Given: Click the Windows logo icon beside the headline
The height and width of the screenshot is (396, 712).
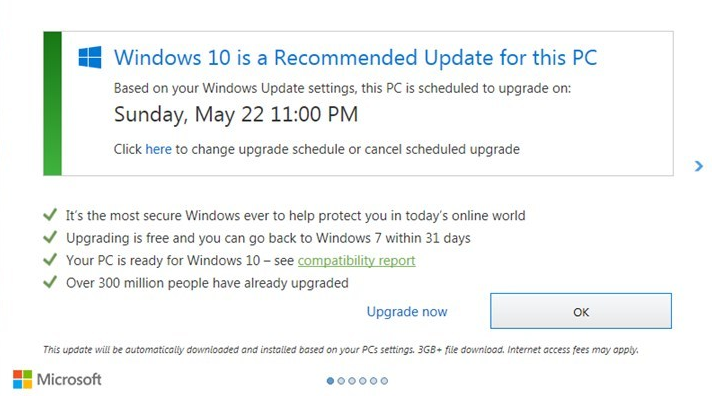Looking at the screenshot, I should pyautogui.click(x=90, y=57).
